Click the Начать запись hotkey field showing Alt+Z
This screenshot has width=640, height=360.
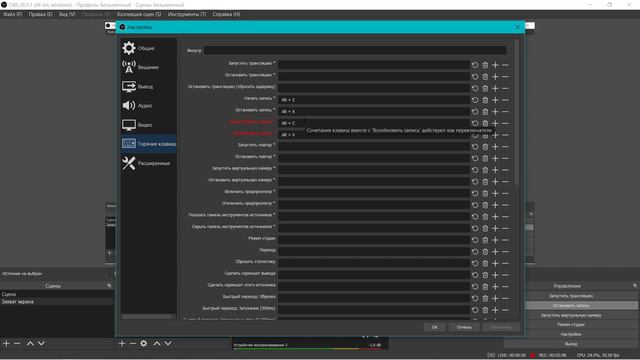pos(374,100)
